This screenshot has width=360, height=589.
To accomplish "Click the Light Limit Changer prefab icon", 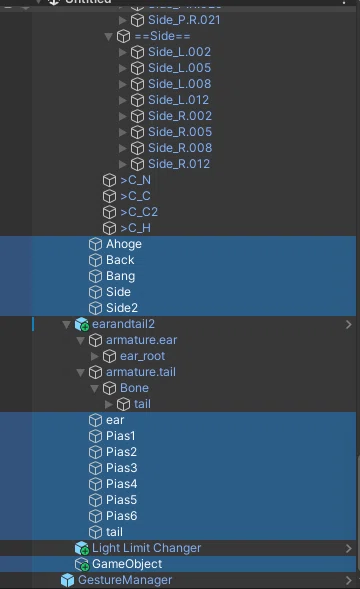I will click(82, 548).
